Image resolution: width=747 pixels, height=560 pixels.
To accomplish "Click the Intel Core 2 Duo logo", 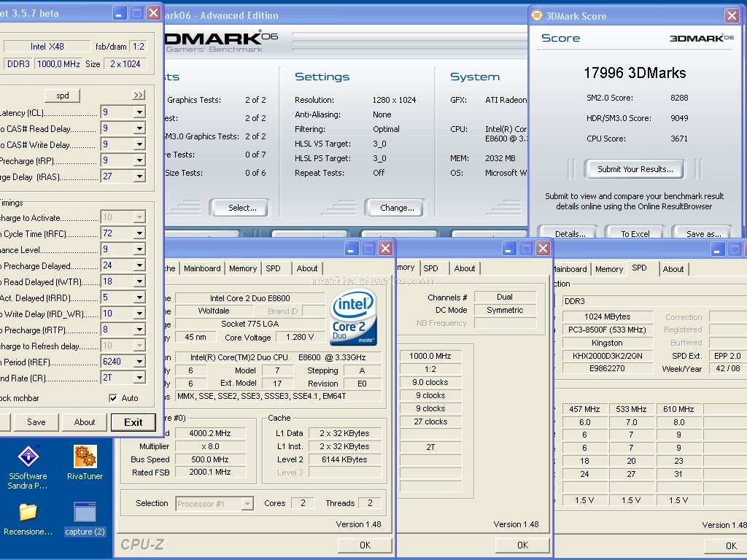I will 353,316.
